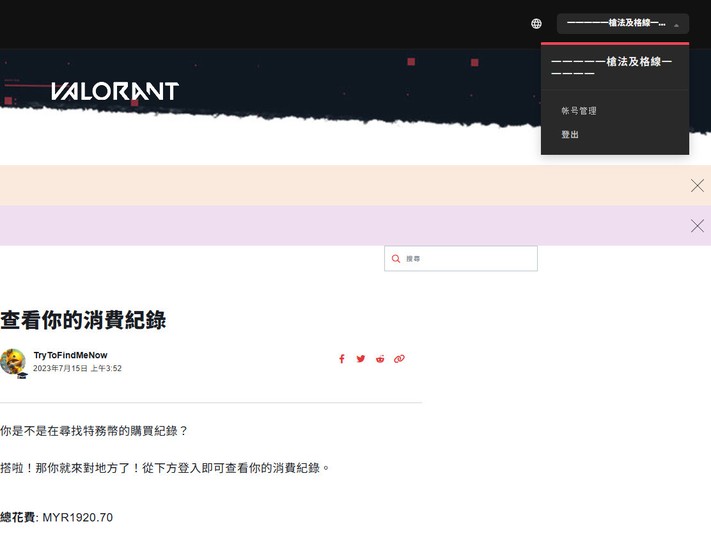Click the 總花費 MYR1920.70 text
The height and width of the screenshot is (540, 711).
[x=57, y=518]
